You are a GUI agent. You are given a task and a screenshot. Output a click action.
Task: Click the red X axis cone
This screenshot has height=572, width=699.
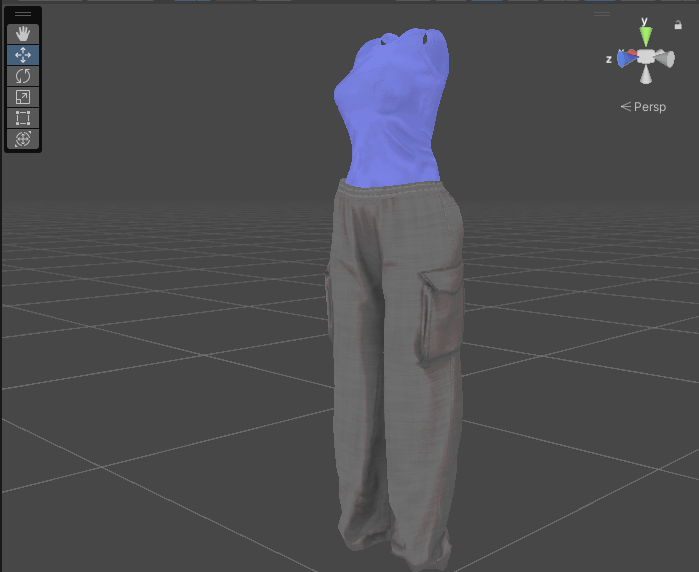point(632,53)
